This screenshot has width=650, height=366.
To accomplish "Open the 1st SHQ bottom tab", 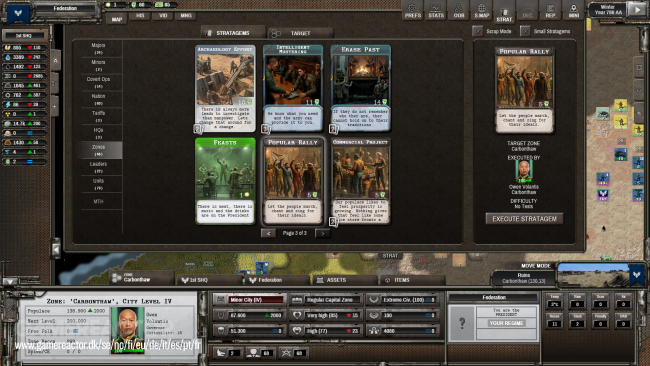I will pos(209,280).
